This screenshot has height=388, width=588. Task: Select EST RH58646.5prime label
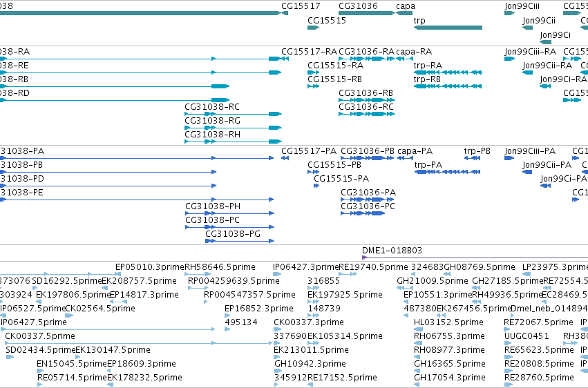(220, 267)
